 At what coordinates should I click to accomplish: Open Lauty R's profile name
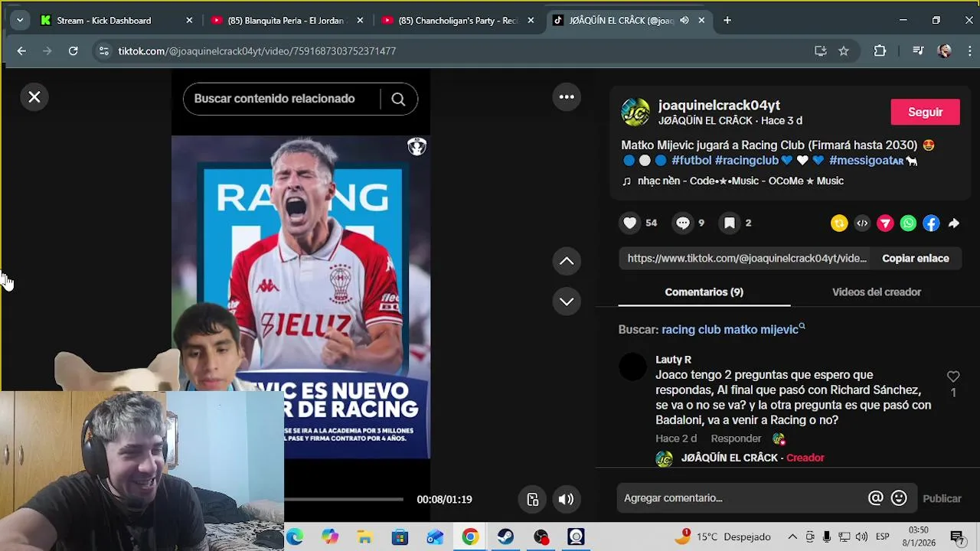coord(673,360)
